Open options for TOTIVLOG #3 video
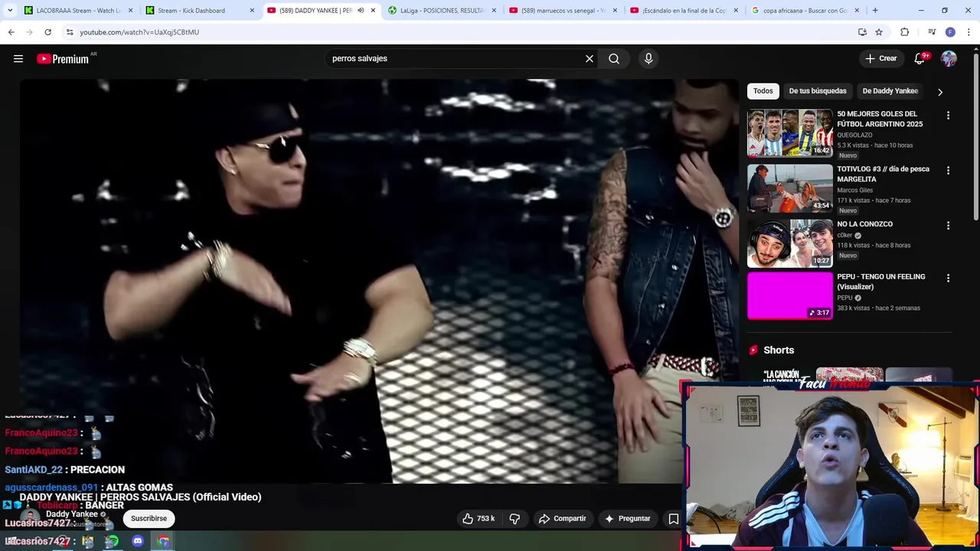This screenshot has width=980, height=551. [948, 171]
